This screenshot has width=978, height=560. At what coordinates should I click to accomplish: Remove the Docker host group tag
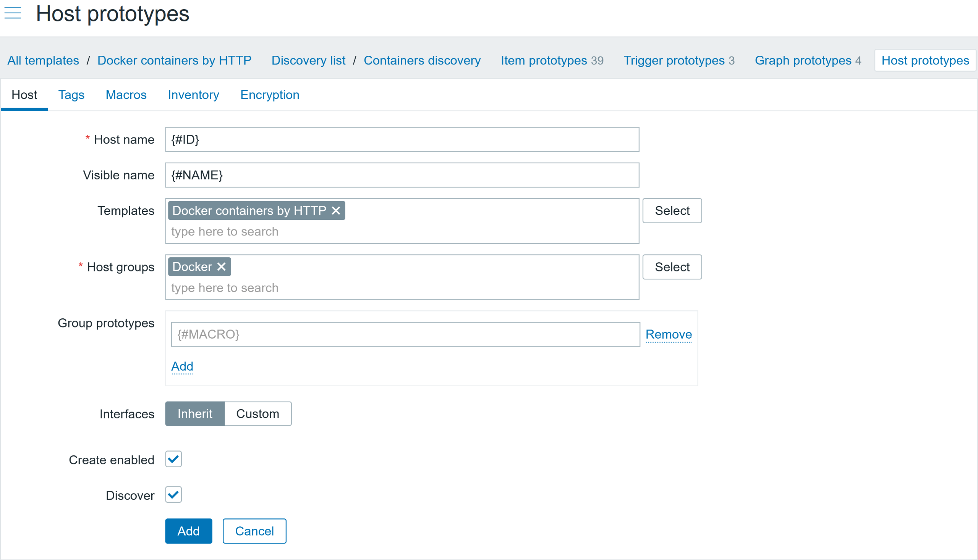click(x=221, y=267)
